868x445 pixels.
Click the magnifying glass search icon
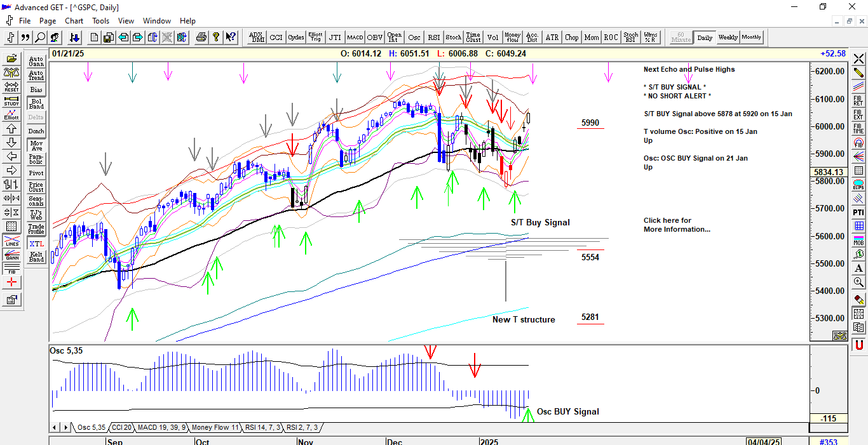(40, 37)
